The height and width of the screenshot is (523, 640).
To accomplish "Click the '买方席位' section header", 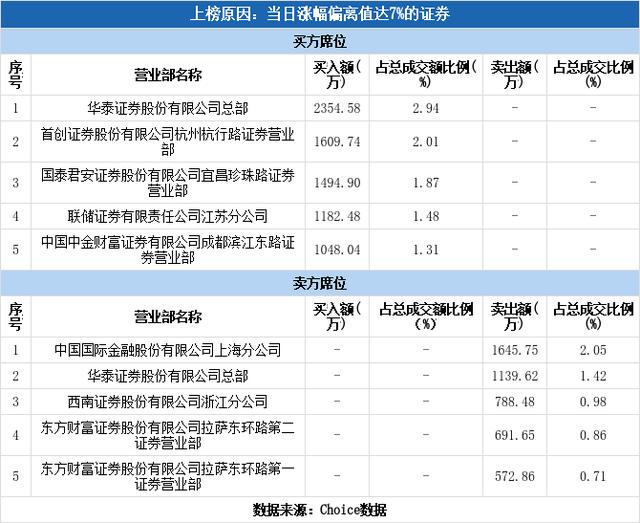I will point(320,41).
